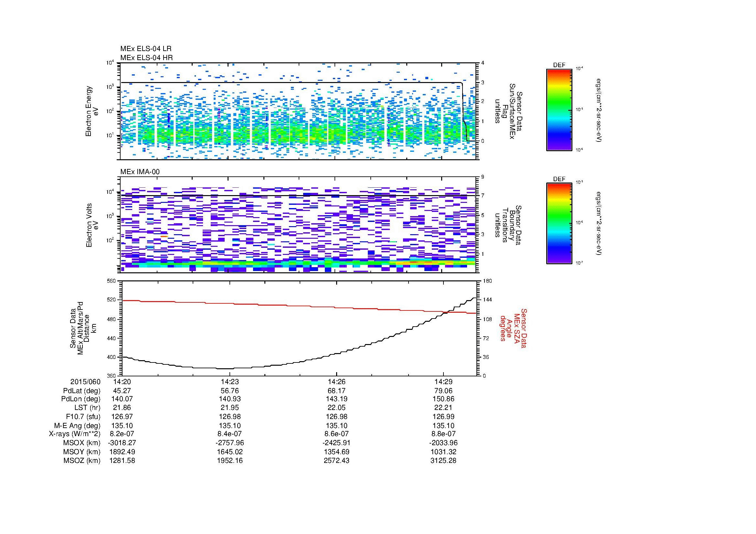Image resolution: width=756 pixels, height=534 pixels.
Task: Click the 'X-rays (W/m**2)' row label
Action: [75, 434]
